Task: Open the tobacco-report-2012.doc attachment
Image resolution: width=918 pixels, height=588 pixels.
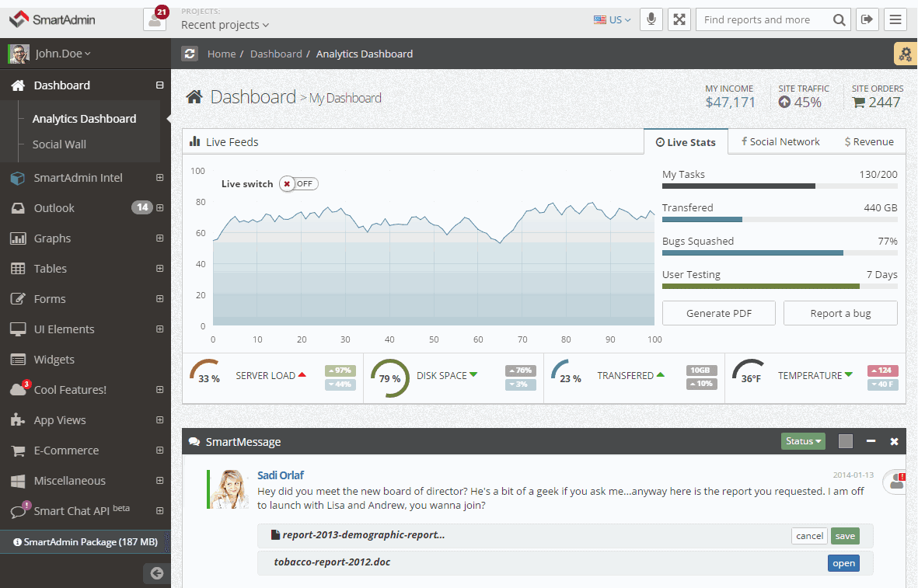Action: [x=843, y=563]
